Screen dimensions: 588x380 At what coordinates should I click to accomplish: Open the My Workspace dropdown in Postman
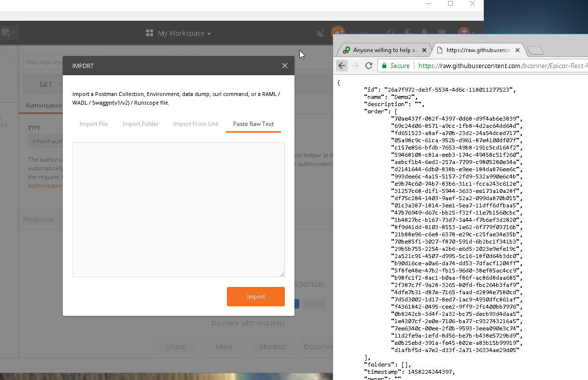point(184,33)
